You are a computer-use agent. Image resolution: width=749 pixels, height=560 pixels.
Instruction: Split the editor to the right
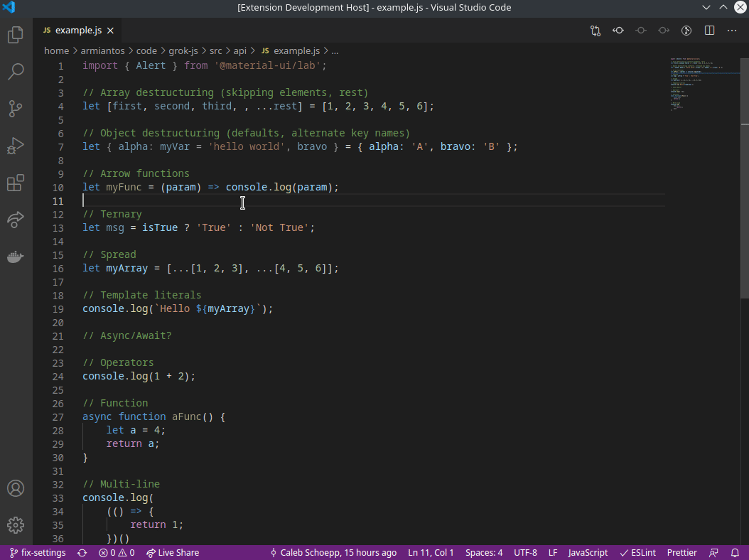pyautogui.click(x=709, y=31)
